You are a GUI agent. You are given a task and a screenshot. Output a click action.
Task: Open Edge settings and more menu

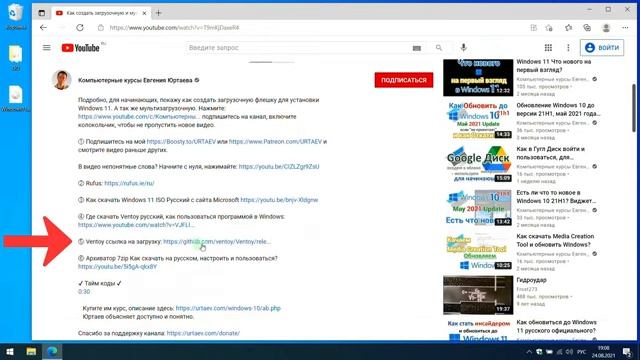point(625,28)
